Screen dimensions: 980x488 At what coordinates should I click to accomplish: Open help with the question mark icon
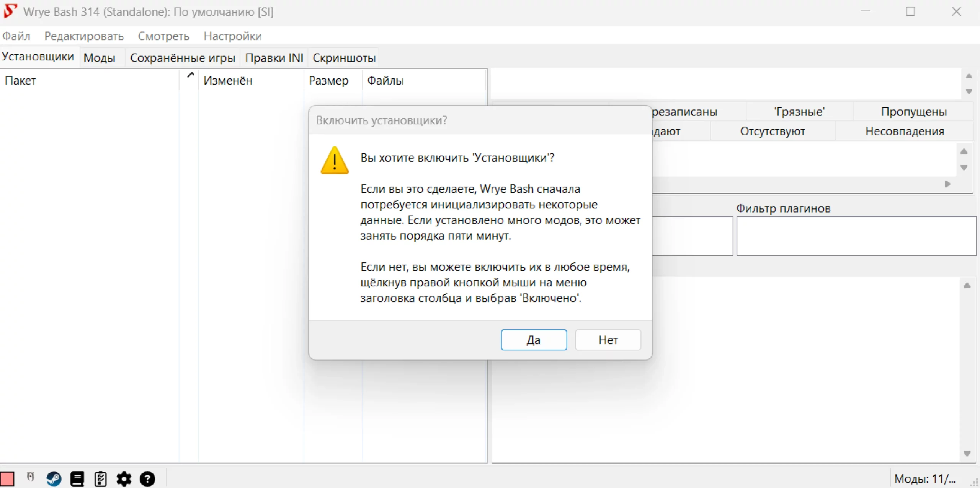coord(147,479)
